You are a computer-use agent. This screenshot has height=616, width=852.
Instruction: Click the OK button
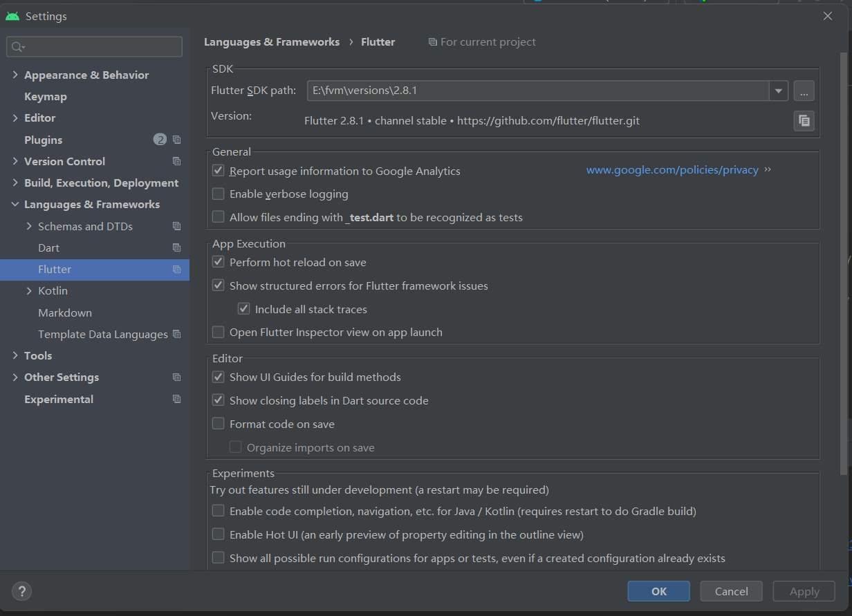click(658, 591)
